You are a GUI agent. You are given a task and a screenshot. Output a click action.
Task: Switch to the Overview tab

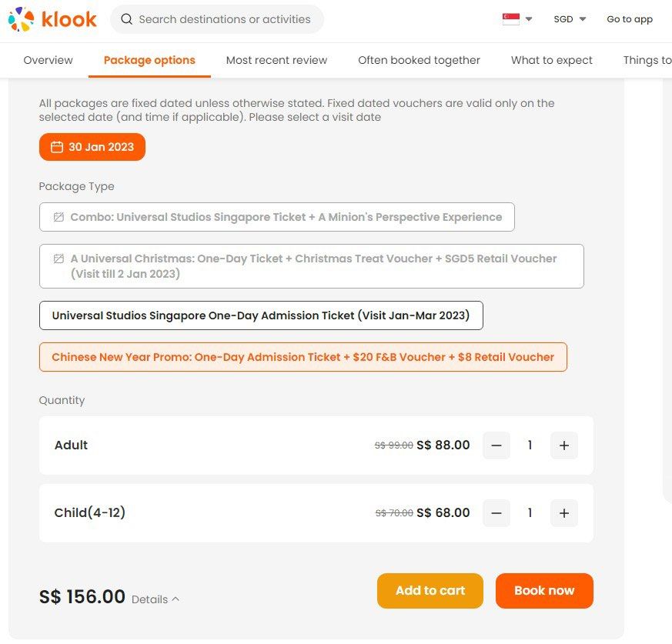48,60
